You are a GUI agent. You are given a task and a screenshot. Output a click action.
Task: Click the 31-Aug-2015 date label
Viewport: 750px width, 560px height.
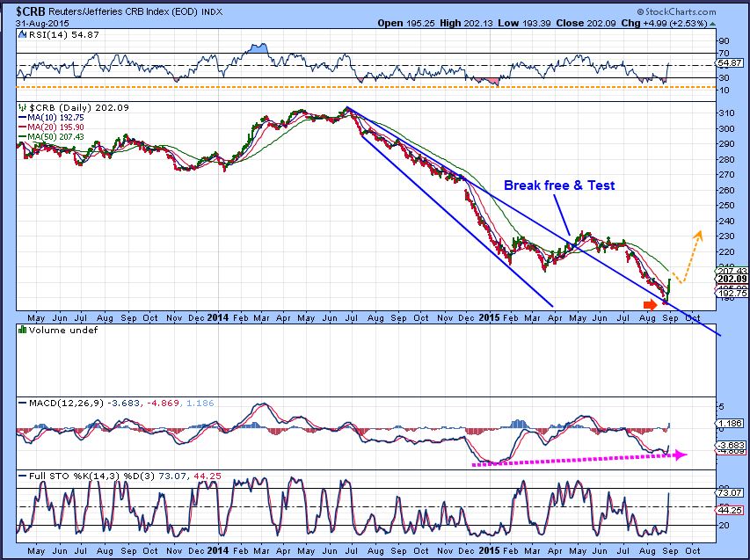(x=42, y=24)
